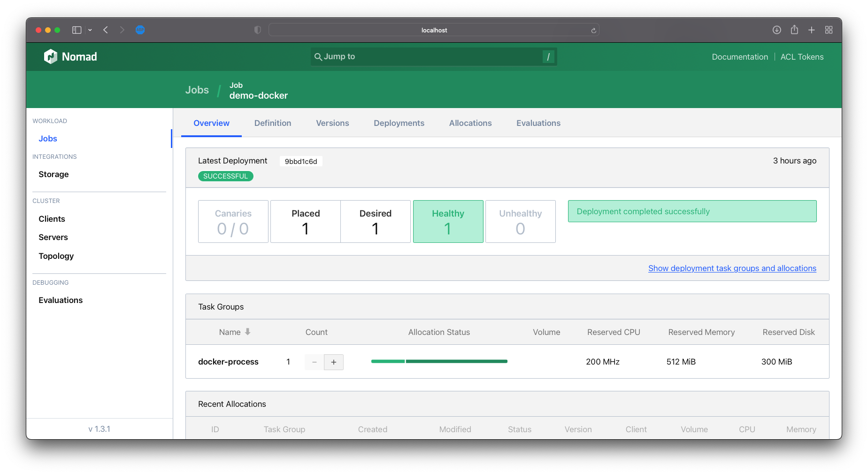Click the blue extension icon in toolbar
Image resolution: width=868 pixels, height=474 pixels.
[140, 30]
